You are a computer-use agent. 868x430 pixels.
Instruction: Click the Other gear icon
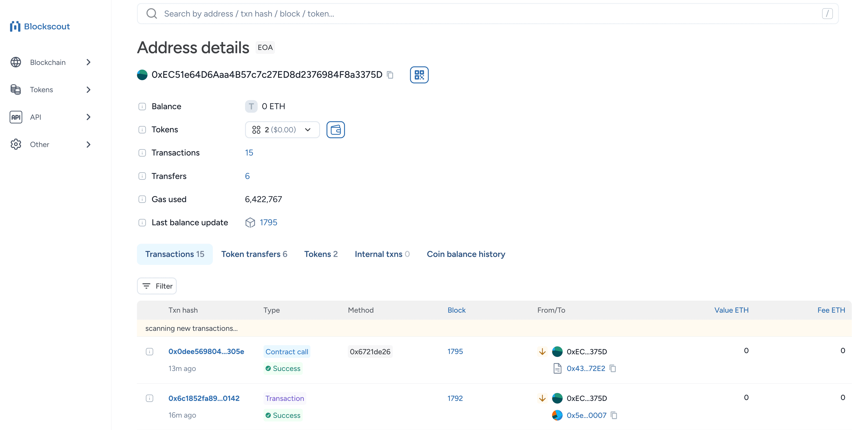(16, 144)
